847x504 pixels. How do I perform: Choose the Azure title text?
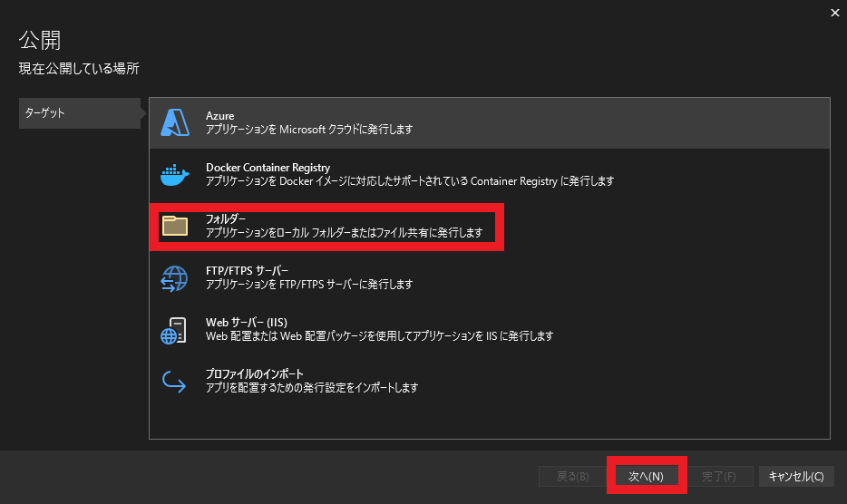tap(219, 116)
